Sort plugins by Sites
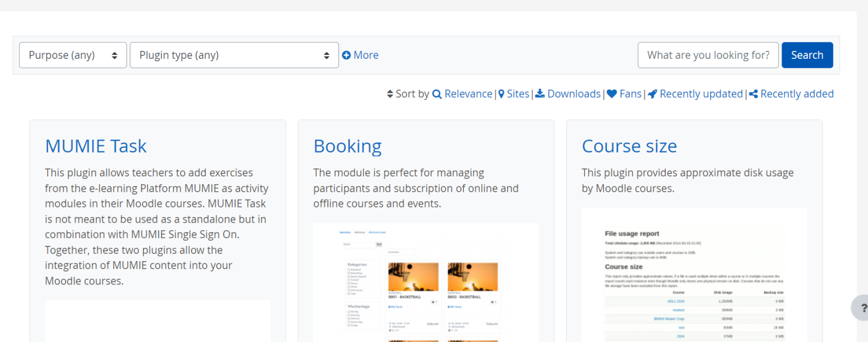Viewport: 868px width, 342px height. (x=518, y=94)
